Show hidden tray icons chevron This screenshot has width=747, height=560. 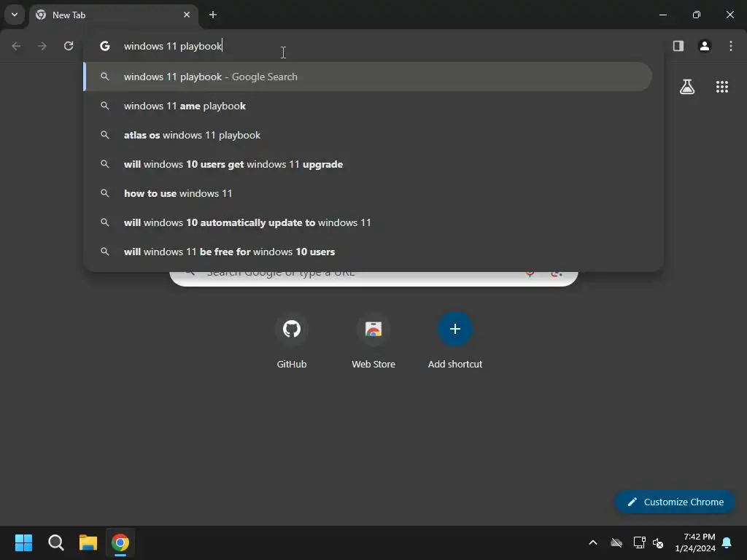pos(593,542)
